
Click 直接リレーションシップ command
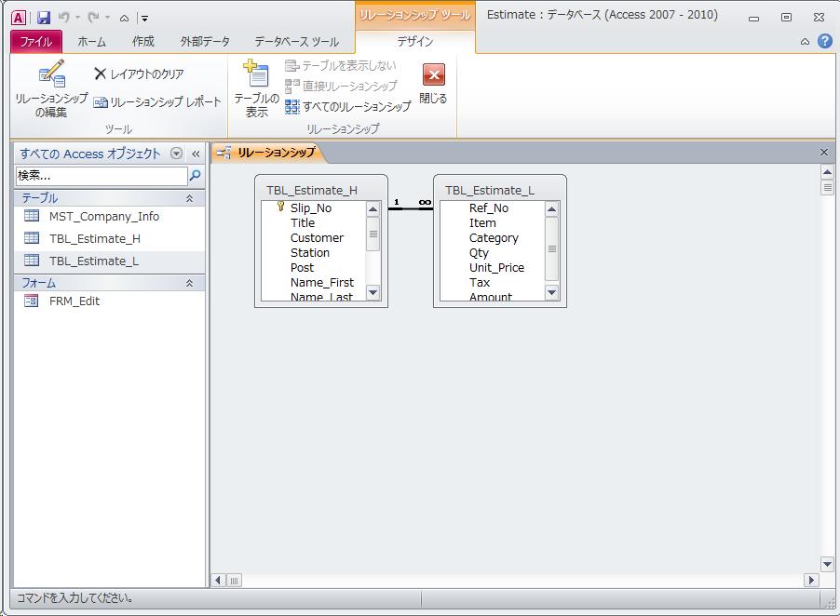(341, 86)
